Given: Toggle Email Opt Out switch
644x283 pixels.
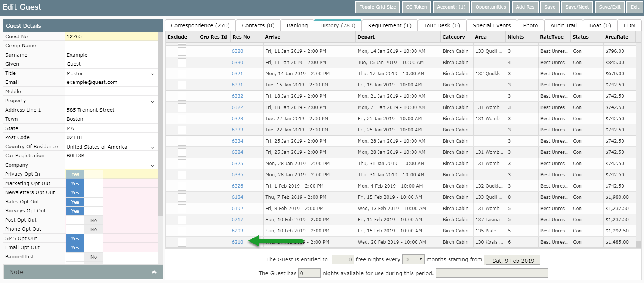Looking at the screenshot, I should coord(84,247).
